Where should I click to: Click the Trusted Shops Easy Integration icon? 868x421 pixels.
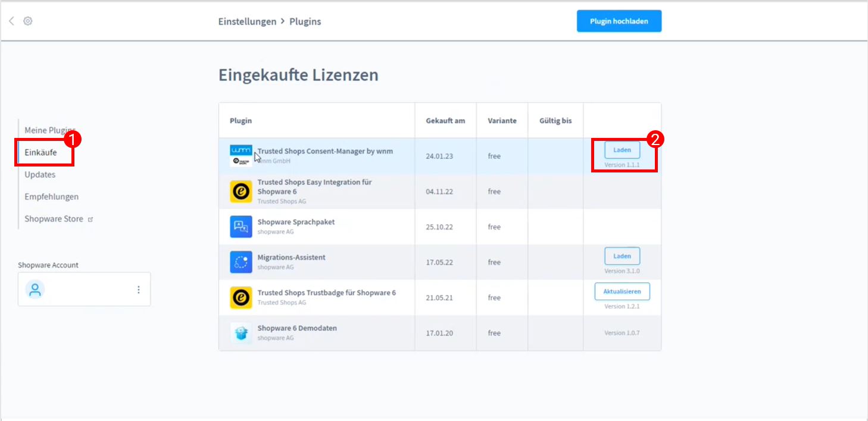241,191
